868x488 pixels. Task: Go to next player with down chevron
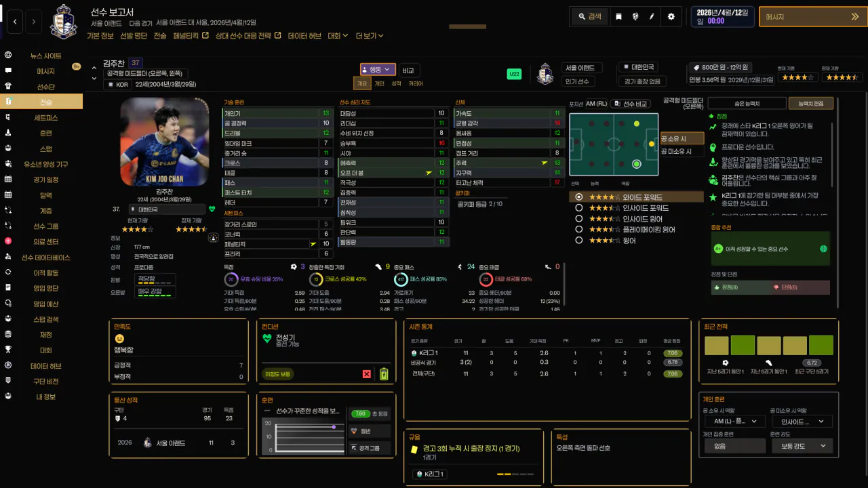(x=94, y=79)
